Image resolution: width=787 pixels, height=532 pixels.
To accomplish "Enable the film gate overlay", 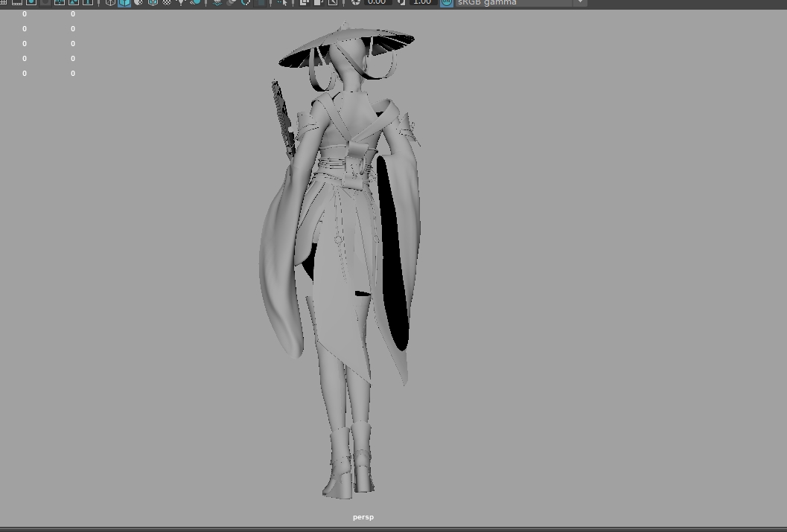I will pyautogui.click(x=17, y=3).
